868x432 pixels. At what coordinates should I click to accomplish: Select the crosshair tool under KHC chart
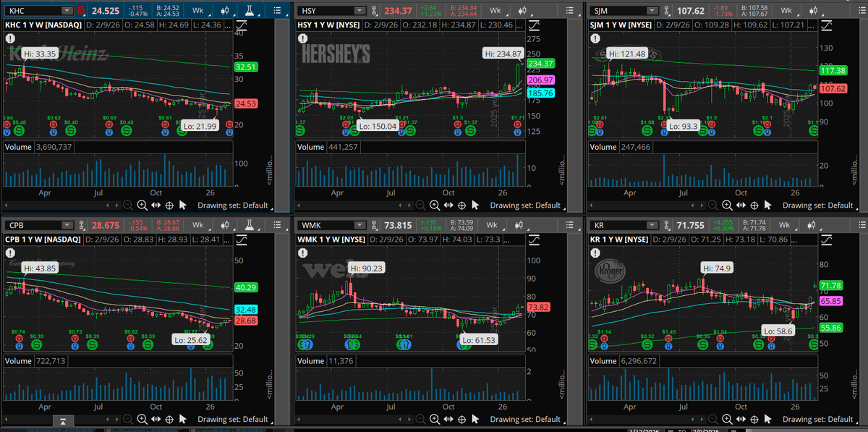tap(169, 206)
